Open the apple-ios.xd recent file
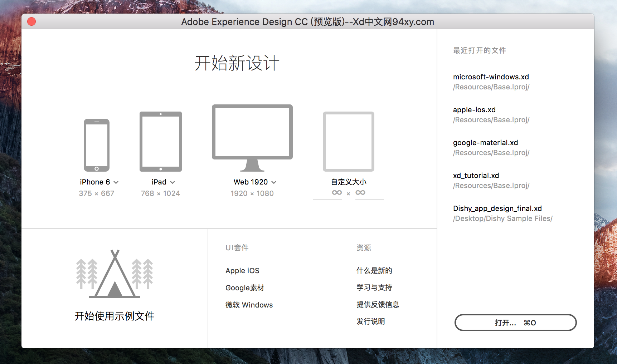Image resolution: width=617 pixels, height=364 pixels. pyautogui.click(x=474, y=110)
